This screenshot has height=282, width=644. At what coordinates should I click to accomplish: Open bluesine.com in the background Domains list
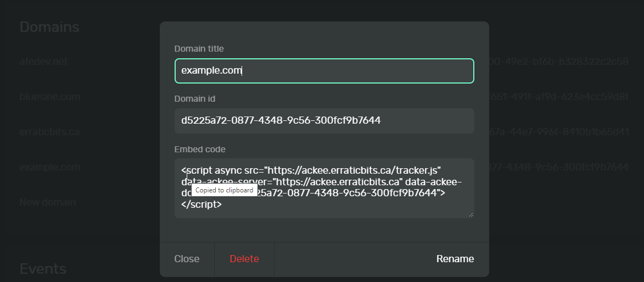[50, 97]
